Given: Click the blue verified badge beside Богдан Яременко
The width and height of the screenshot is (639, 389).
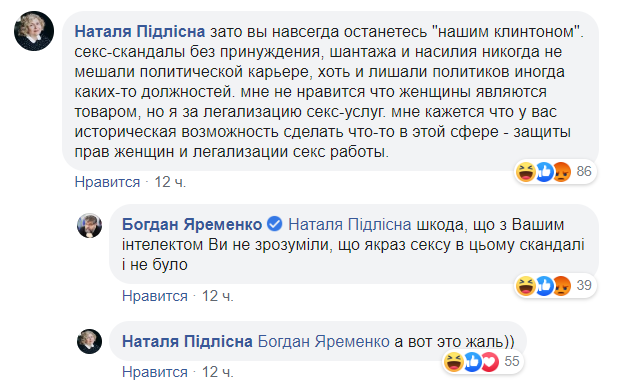Looking at the screenshot, I should point(275,224).
